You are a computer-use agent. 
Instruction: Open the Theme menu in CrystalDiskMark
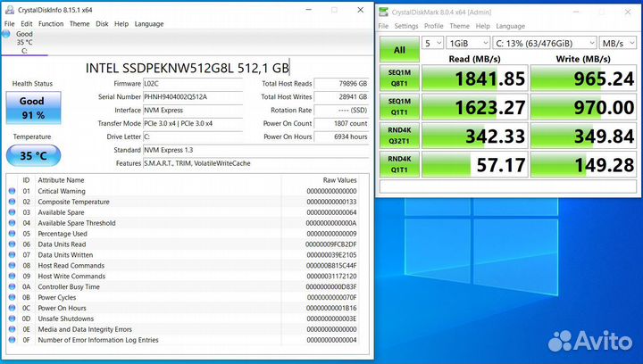coord(459,26)
